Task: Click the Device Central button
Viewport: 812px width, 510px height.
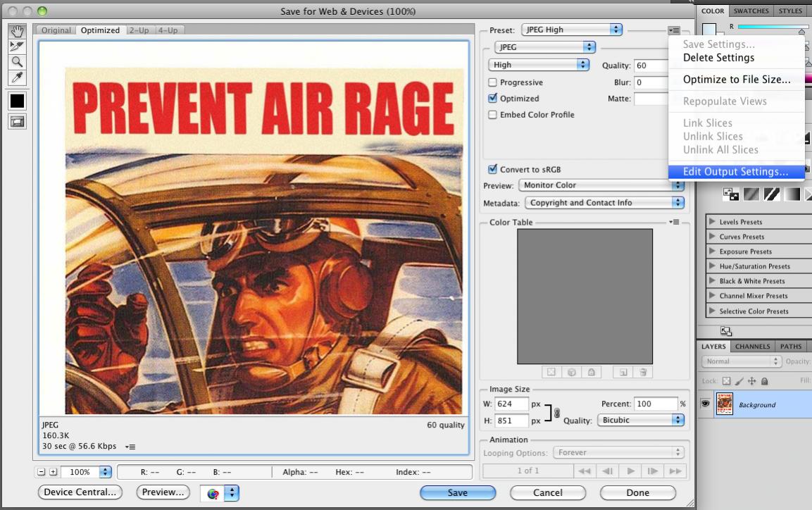Action: pyautogui.click(x=80, y=492)
